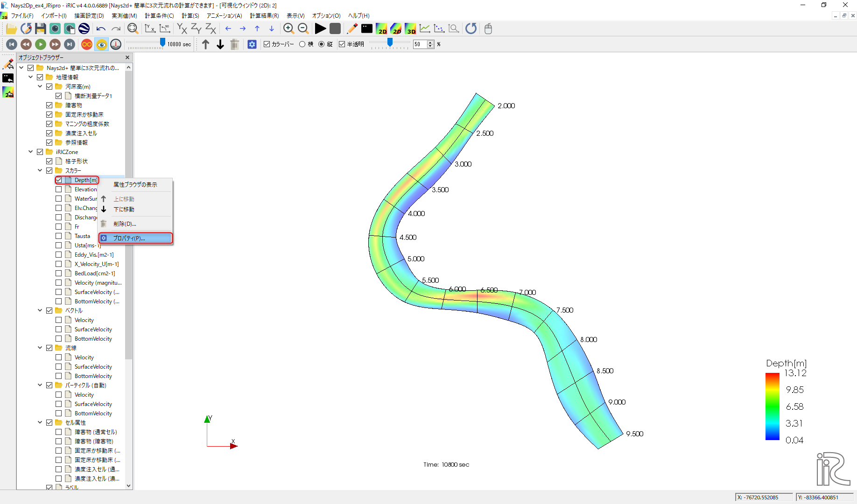Collapse the セル属性 tree node
Image resolution: width=857 pixels, height=504 pixels.
pyautogui.click(x=40, y=422)
